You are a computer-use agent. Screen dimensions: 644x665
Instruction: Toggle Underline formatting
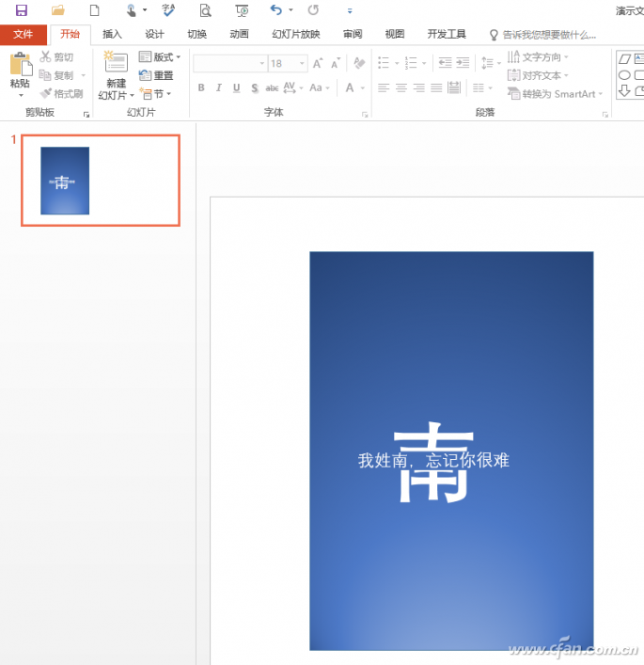237,87
